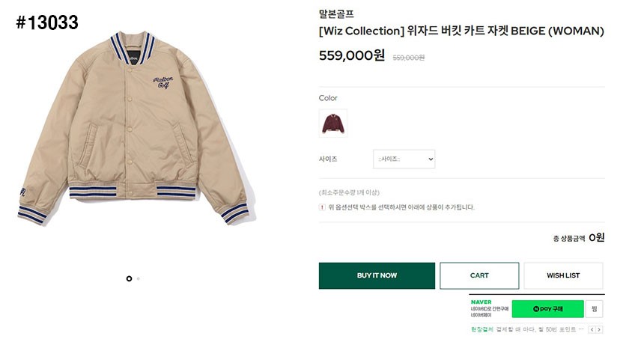The image size is (644, 342).
Task: Click the N pay icon on green button
Action: (537, 309)
